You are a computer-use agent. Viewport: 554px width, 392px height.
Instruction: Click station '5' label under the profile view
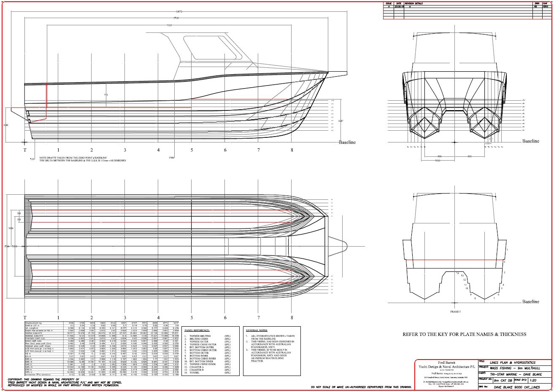192,150
